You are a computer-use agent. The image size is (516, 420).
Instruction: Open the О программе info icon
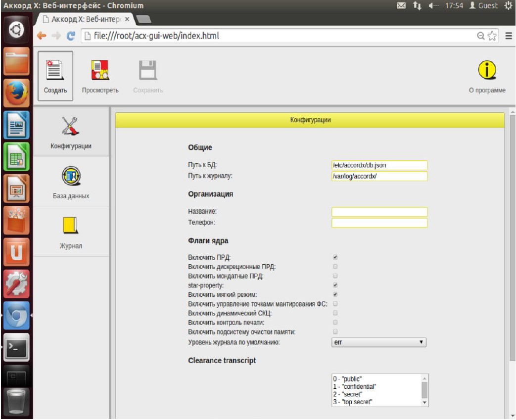[x=487, y=70]
